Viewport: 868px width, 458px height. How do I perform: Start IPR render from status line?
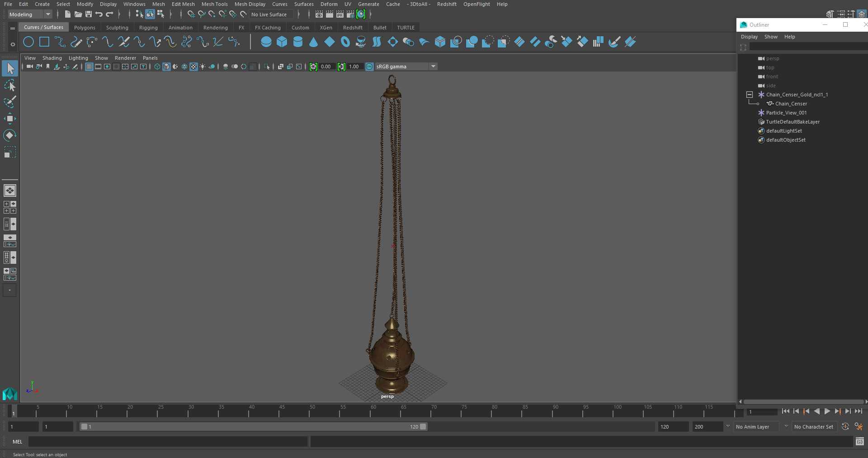tap(340, 14)
